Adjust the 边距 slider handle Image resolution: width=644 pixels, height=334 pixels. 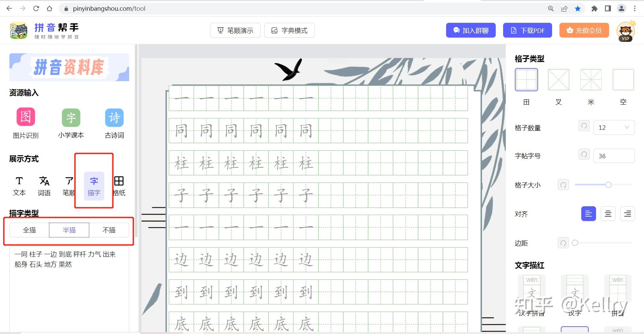pos(575,243)
